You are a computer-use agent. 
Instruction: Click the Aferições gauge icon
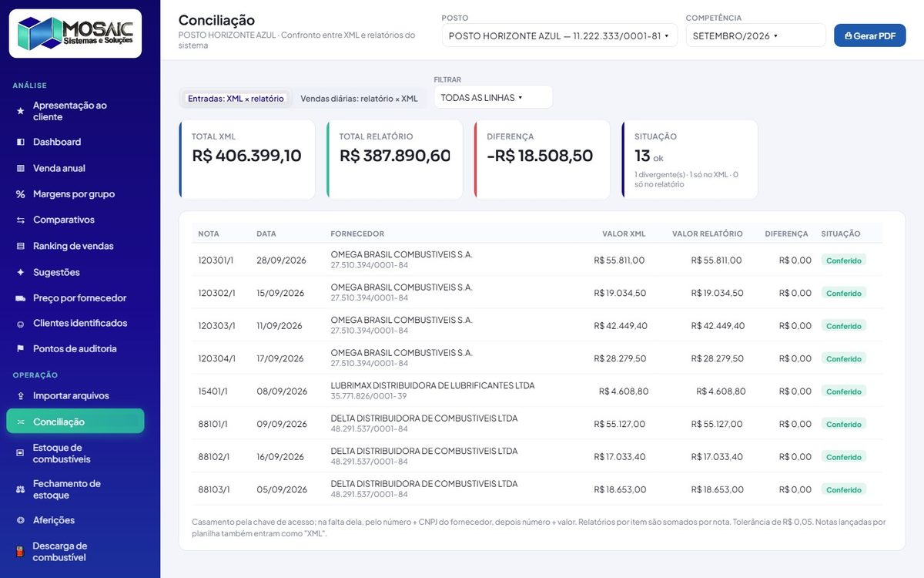[21, 520]
